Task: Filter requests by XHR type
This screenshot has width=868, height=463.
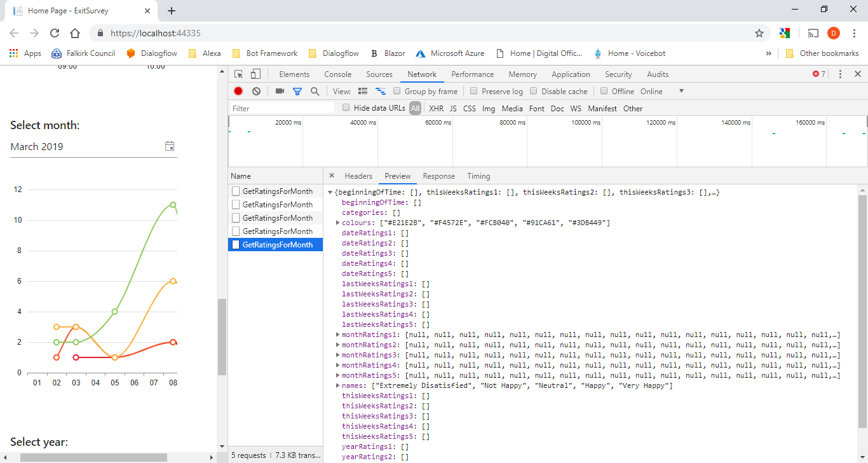Action: (x=436, y=109)
